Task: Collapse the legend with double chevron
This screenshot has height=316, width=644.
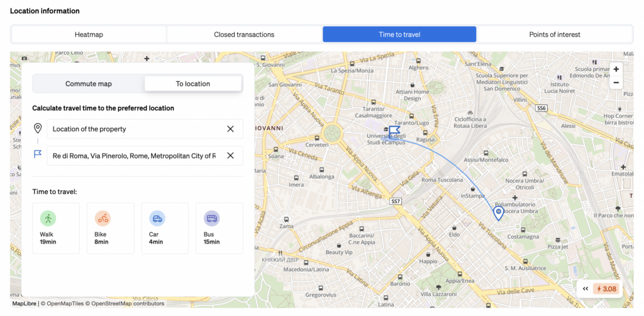Action: pyautogui.click(x=585, y=289)
